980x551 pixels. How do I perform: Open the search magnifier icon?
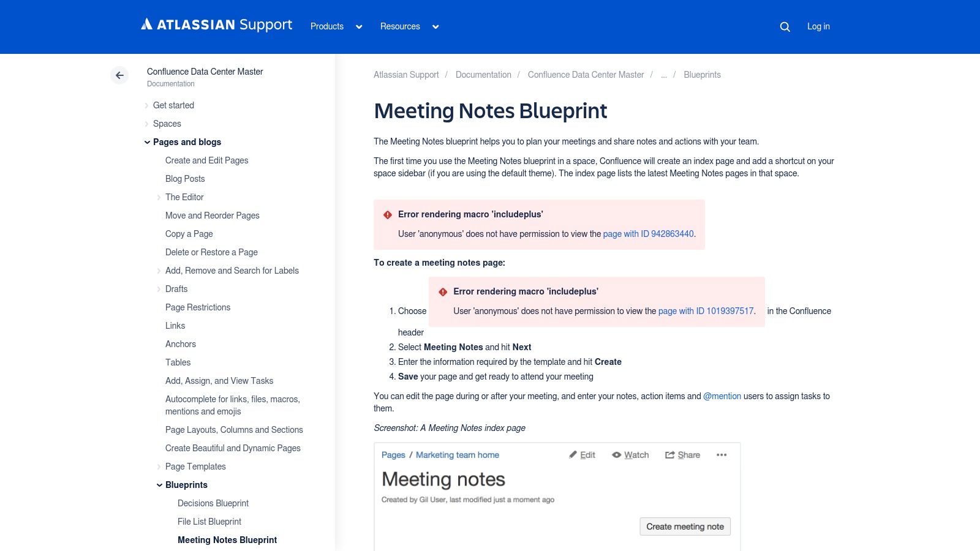pyautogui.click(x=785, y=27)
